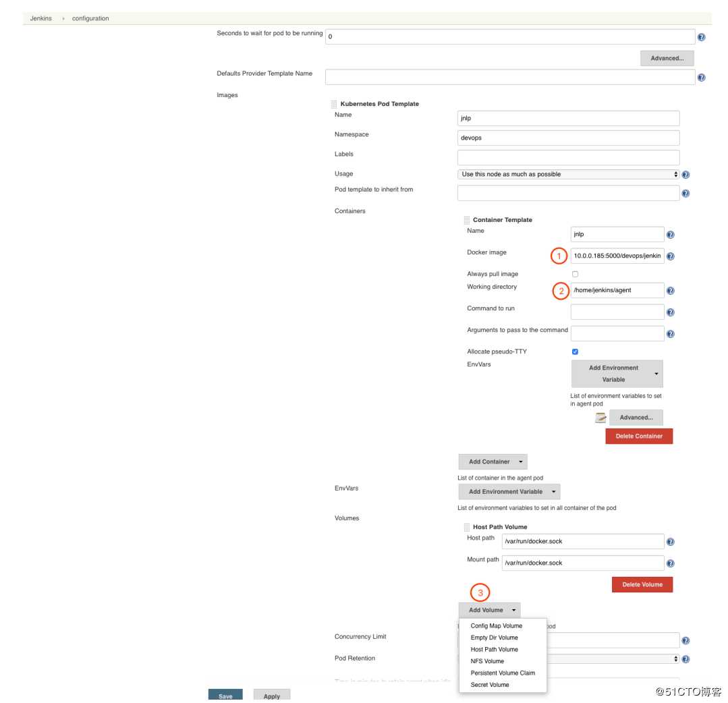Expand the Add Container dropdown
Image resolution: width=728 pixels, height=703 pixels.
(493, 461)
